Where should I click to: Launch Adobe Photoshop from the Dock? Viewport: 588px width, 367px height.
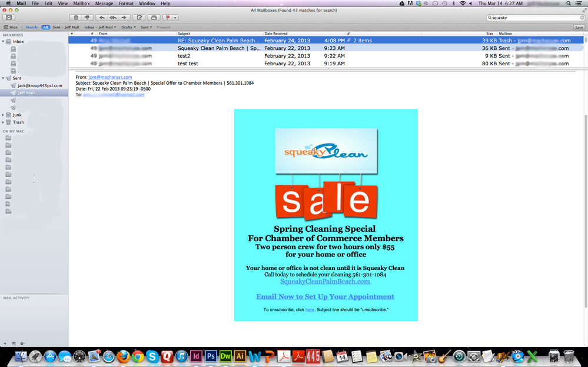point(211,356)
